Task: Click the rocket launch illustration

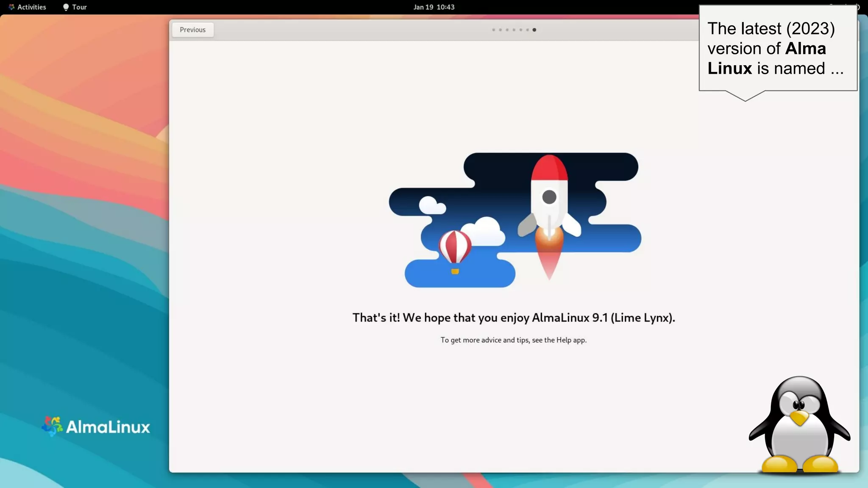Action: pos(515,220)
